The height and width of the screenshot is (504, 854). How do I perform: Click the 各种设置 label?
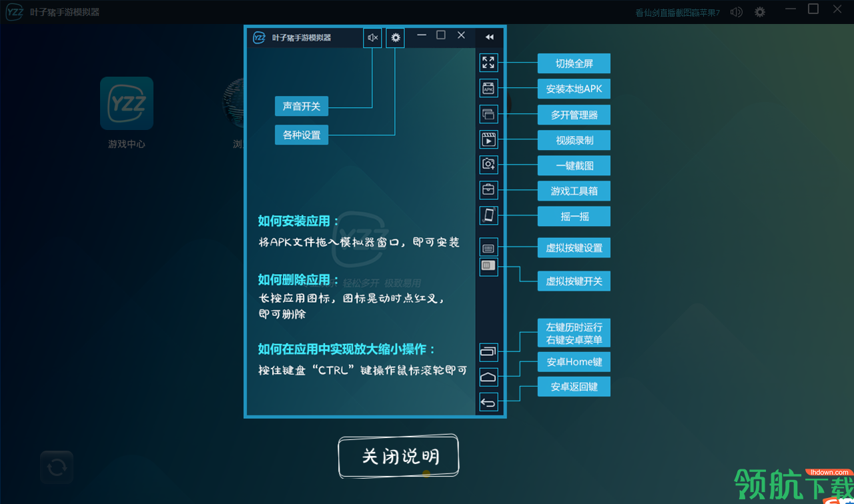pyautogui.click(x=302, y=135)
